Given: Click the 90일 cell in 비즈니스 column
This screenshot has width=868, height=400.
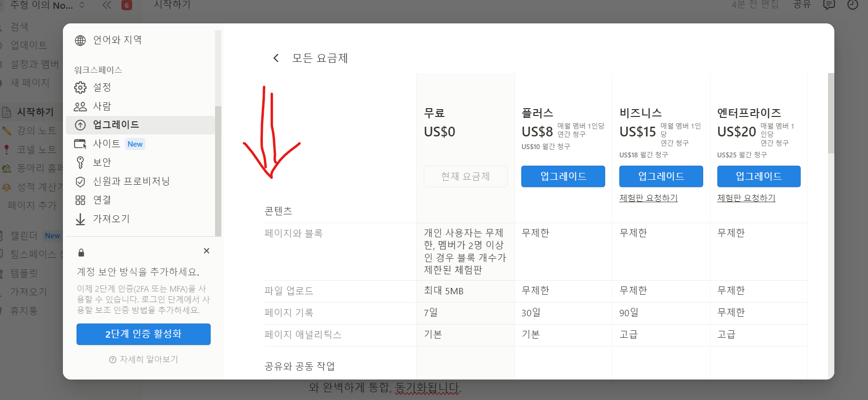Looking at the screenshot, I should tap(629, 313).
